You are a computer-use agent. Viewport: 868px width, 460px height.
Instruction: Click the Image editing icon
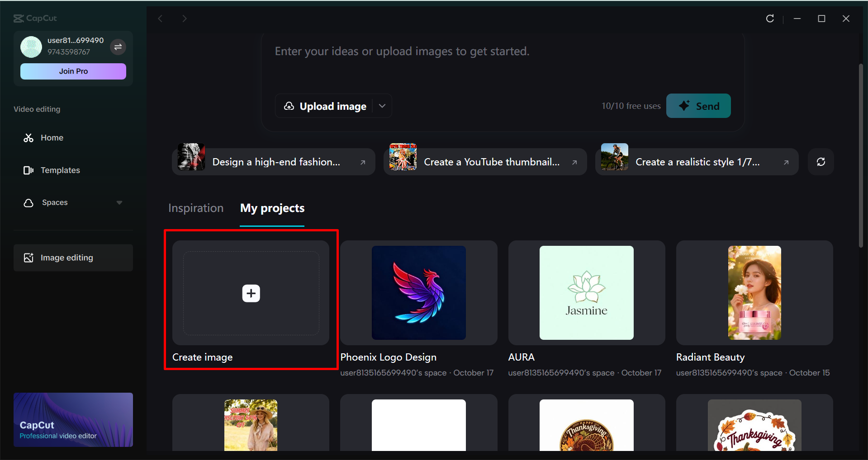tap(28, 258)
